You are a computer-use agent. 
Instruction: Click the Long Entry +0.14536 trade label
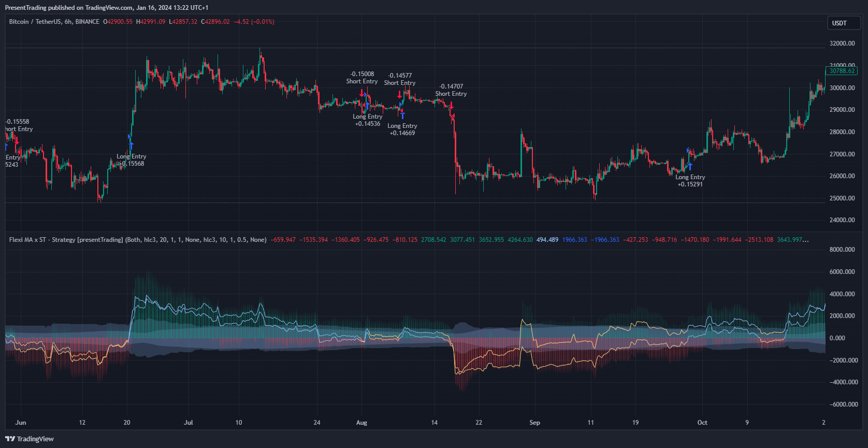368,120
